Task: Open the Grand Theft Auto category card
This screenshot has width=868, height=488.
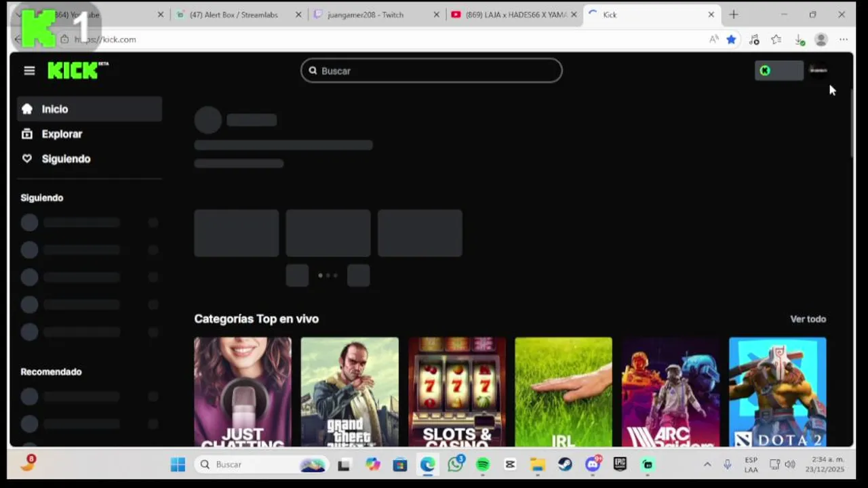Action: point(350,392)
